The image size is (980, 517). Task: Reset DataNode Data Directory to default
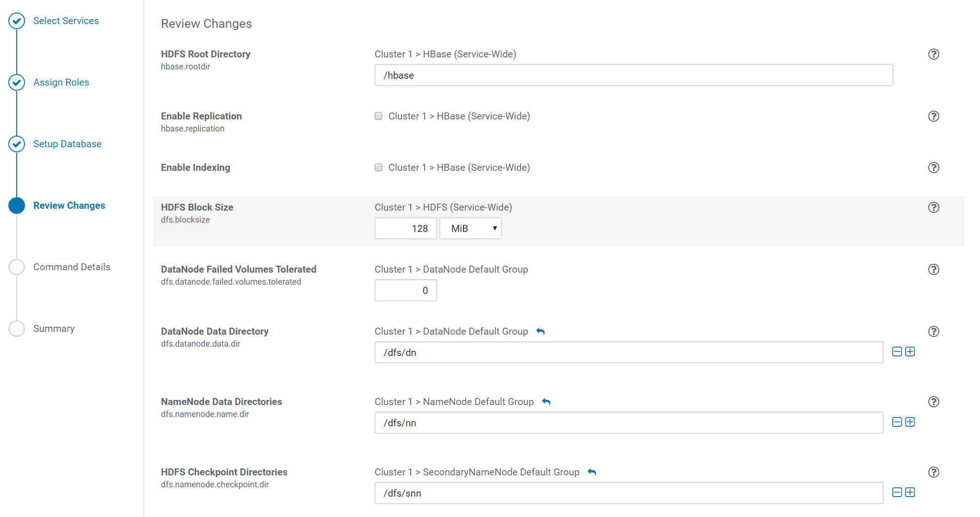coord(540,331)
